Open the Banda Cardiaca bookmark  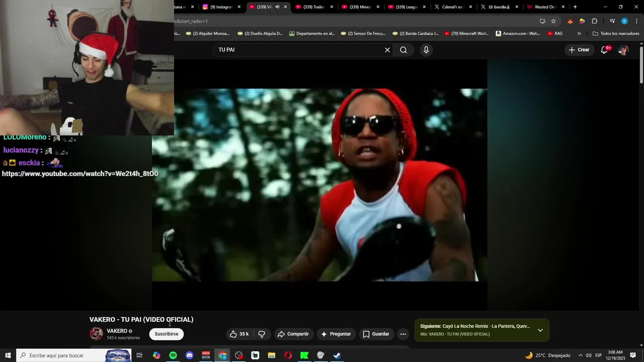415,34
